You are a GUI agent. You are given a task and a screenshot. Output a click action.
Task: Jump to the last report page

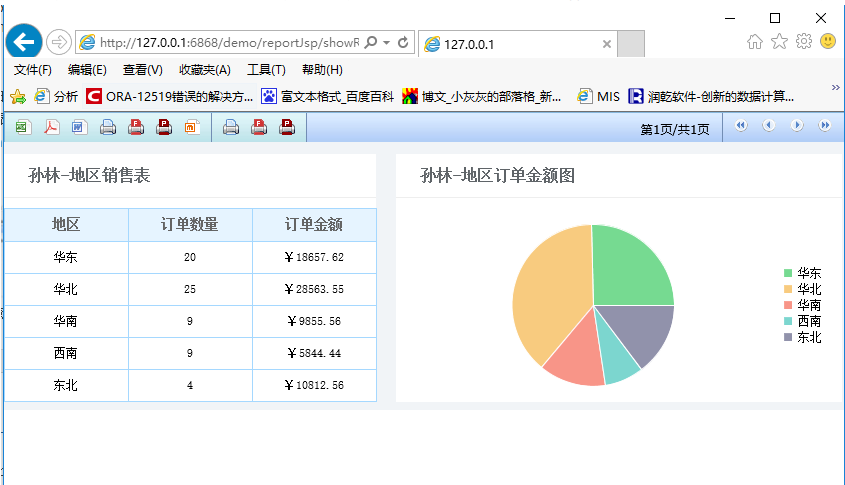[825, 126]
